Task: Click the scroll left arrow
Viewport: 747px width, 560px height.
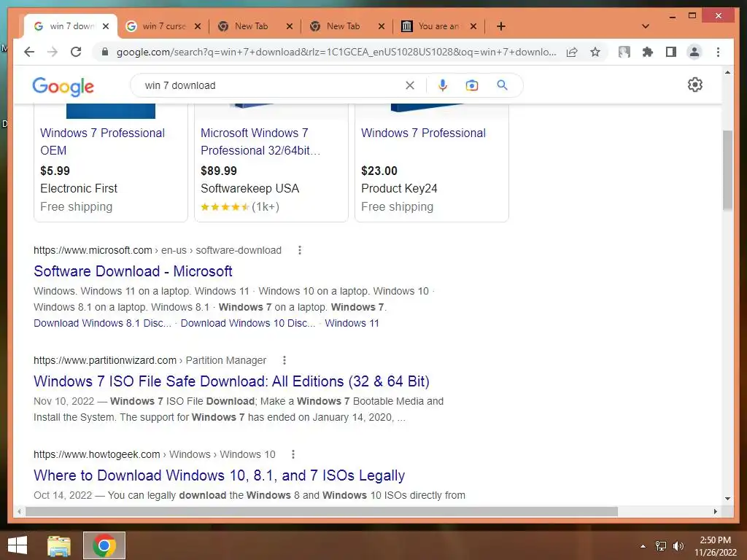Action: (19, 511)
